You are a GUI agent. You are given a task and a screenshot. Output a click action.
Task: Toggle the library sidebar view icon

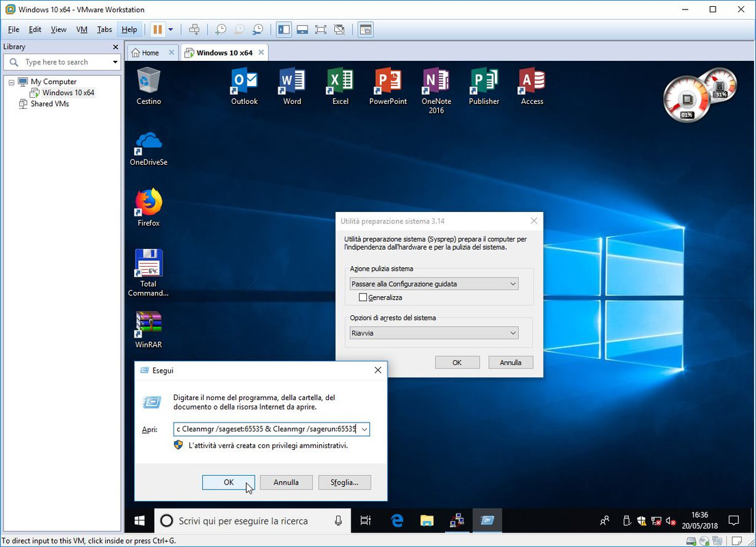284,29
